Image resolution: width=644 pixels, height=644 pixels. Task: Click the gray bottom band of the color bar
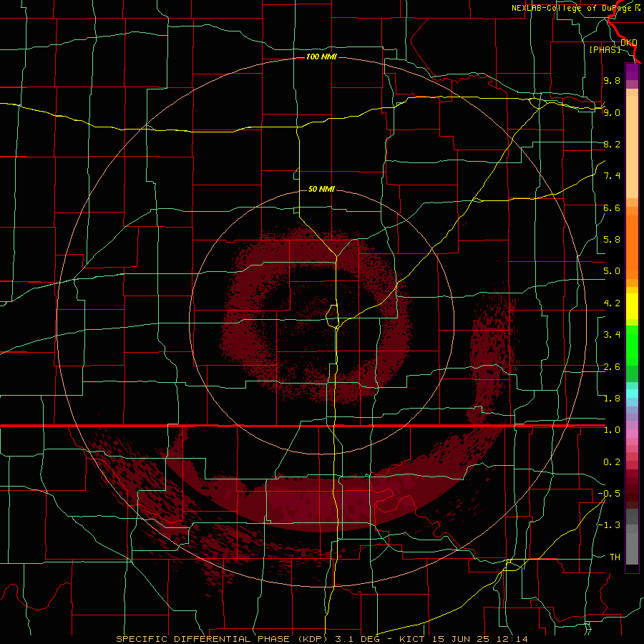point(632,548)
